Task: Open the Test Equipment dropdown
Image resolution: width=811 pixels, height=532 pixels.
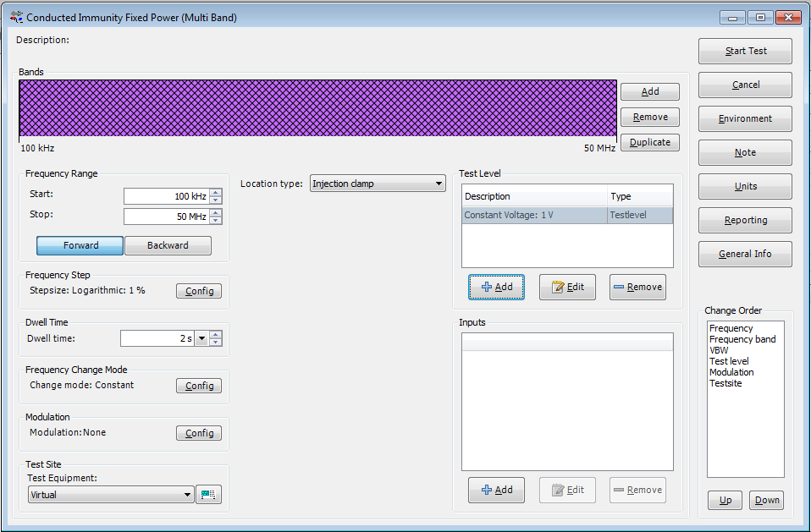Action: click(x=187, y=494)
